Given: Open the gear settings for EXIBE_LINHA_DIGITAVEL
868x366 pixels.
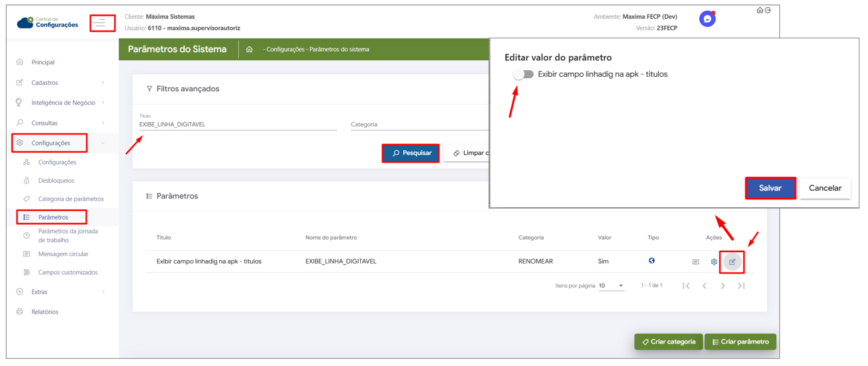Looking at the screenshot, I should click(714, 262).
